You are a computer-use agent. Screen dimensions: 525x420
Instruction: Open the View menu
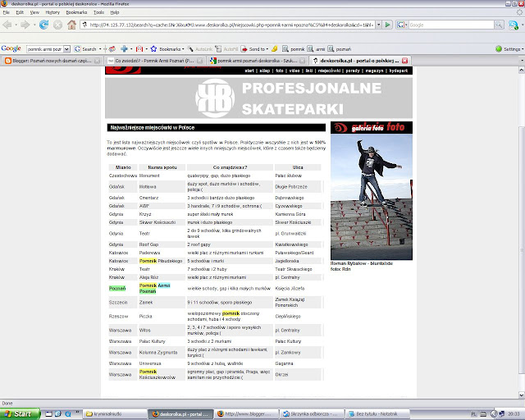(x=34, y=12)
